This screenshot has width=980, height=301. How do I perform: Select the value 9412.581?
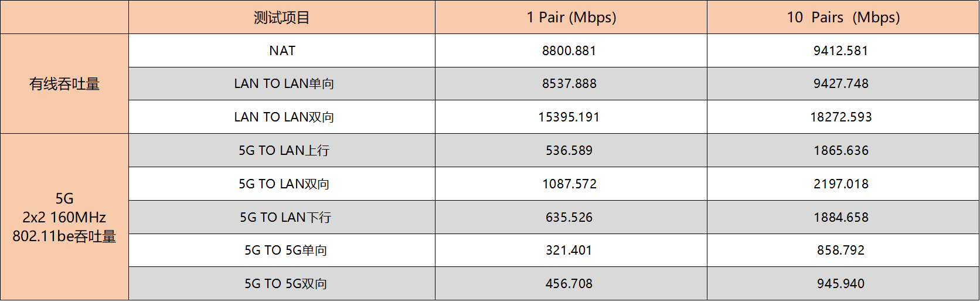click(x=841, y=50)
